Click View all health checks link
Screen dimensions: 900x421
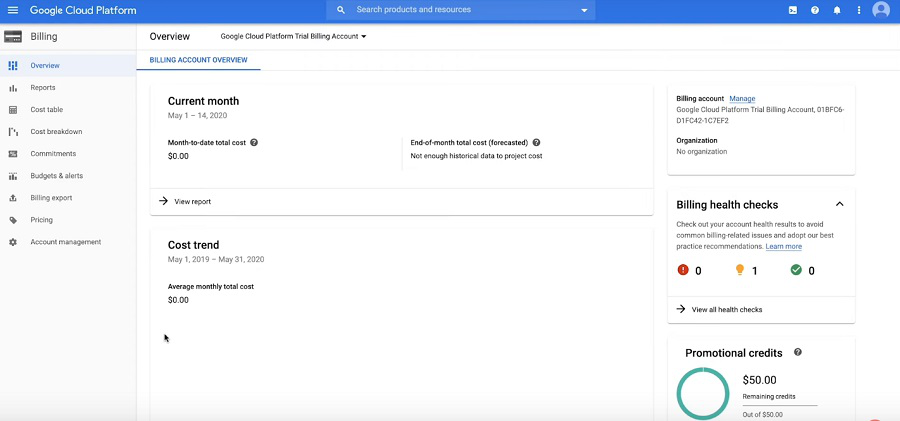point(727,310)
